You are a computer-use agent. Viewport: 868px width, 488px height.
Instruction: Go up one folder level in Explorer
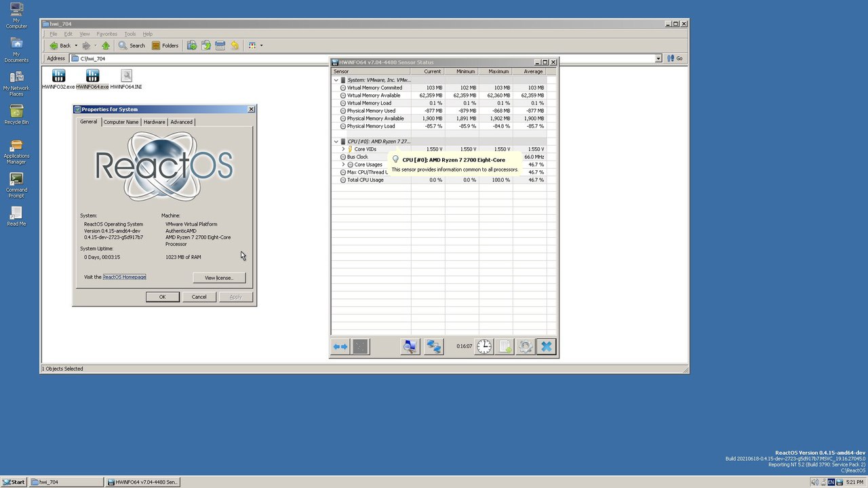(x=106, y=45)
